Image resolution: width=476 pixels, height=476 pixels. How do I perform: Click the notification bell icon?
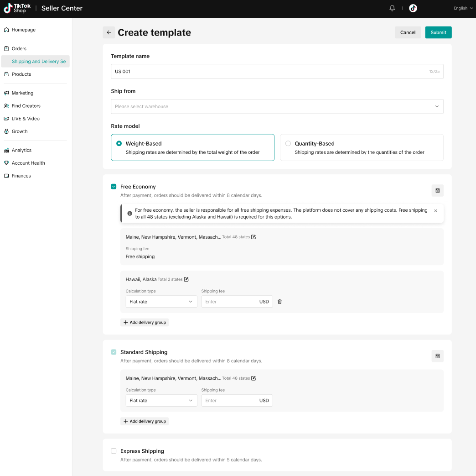tap(392, 8)
